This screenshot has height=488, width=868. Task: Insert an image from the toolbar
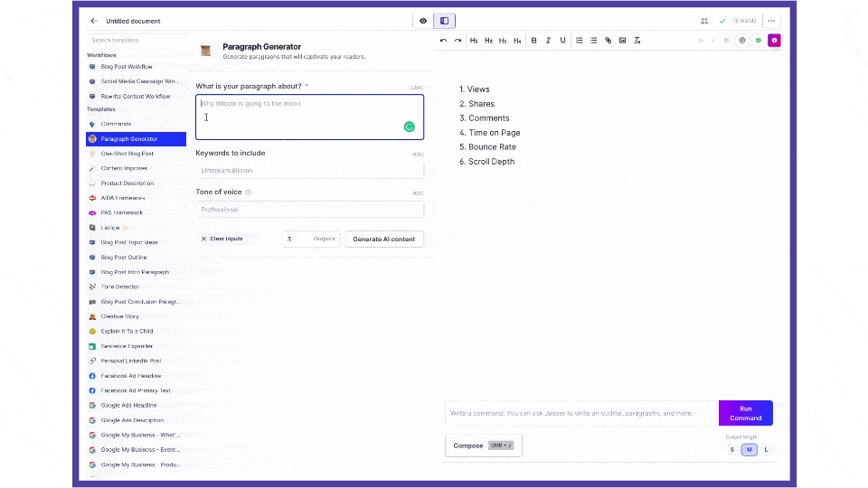pos(622,41)
